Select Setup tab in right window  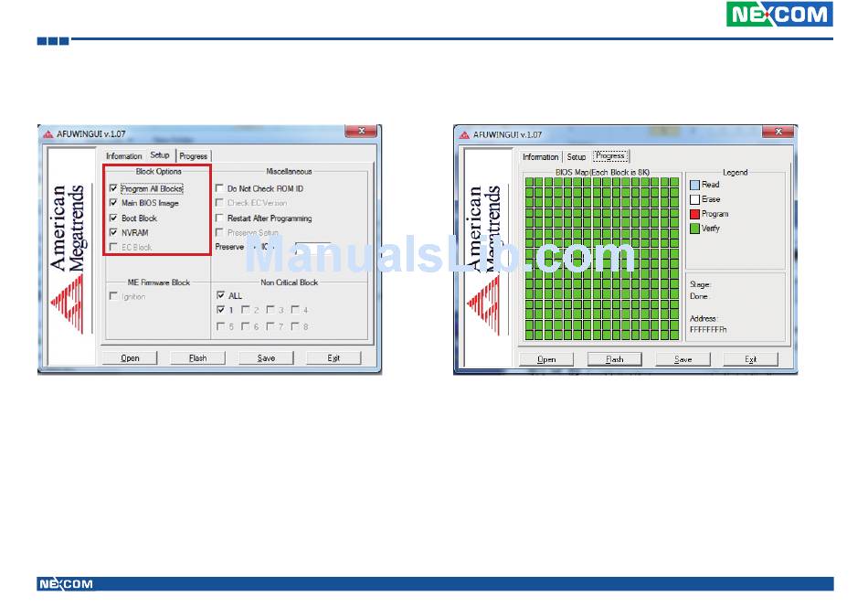[577, 156]
